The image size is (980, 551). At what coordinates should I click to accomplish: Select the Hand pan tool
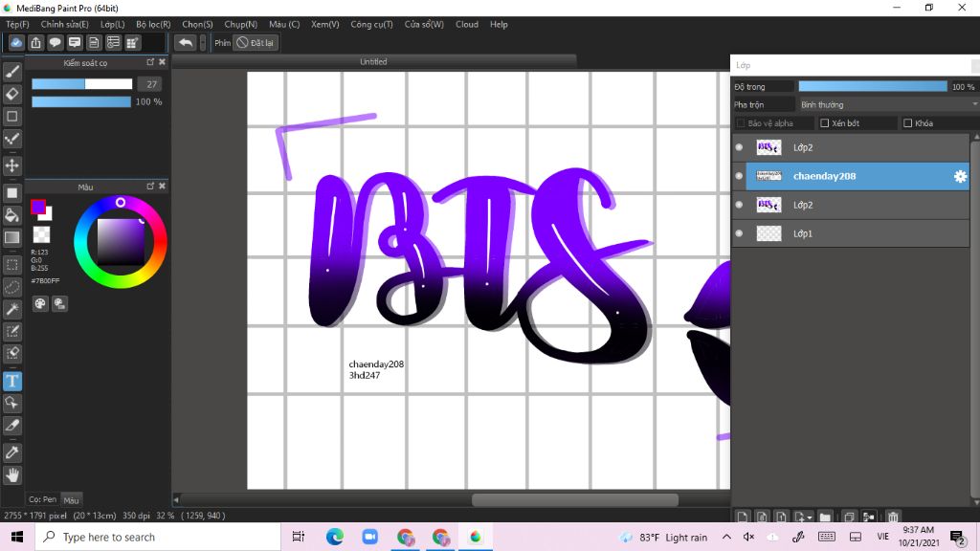coord(11,475)
